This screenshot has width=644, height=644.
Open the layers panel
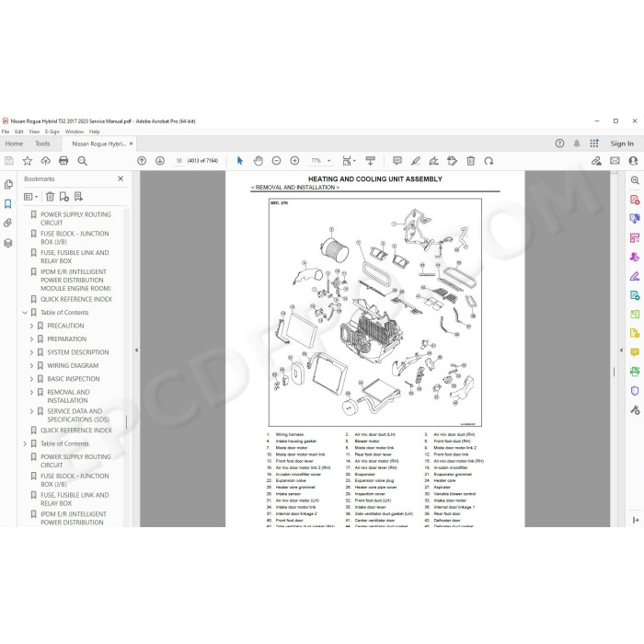point(8,243)
